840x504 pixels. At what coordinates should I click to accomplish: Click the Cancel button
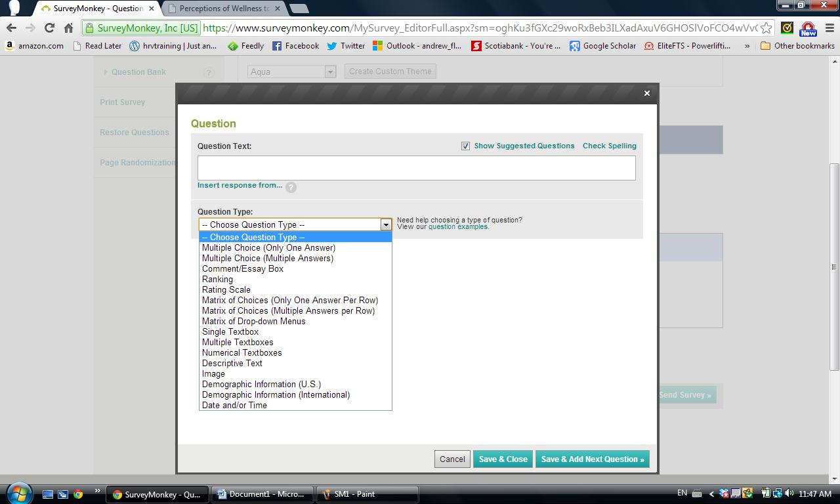(x=451, y=459)
